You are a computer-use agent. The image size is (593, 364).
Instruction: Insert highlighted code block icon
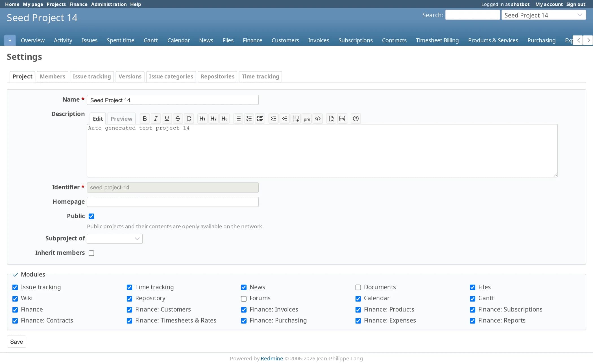click(318, 119)
